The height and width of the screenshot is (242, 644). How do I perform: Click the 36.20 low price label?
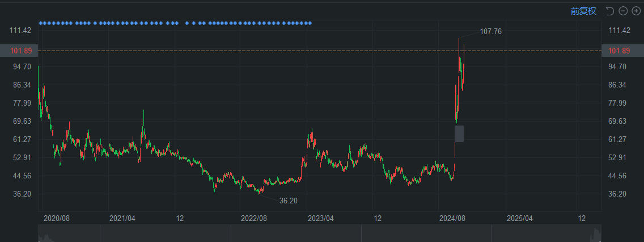pos(288,201)
